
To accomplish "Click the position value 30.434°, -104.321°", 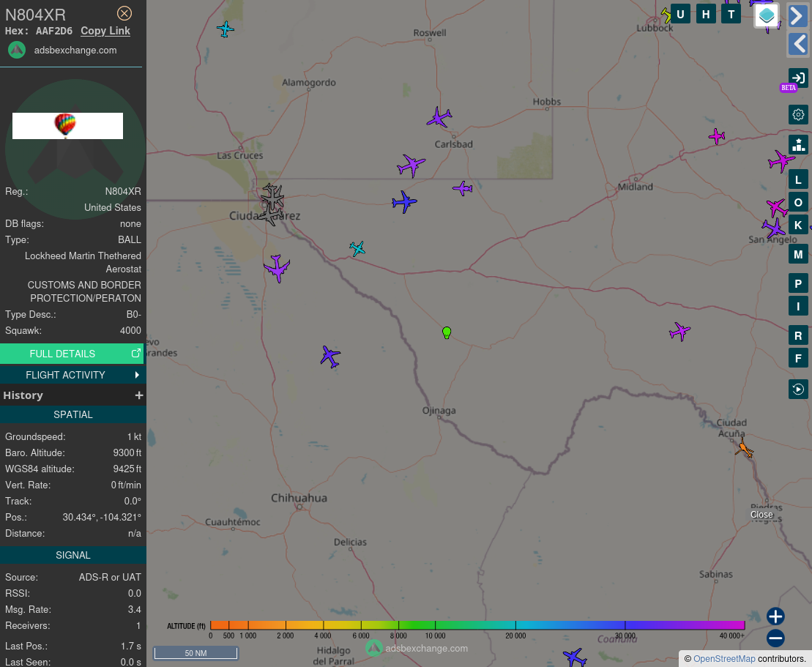I will click(x=102, y=518).
